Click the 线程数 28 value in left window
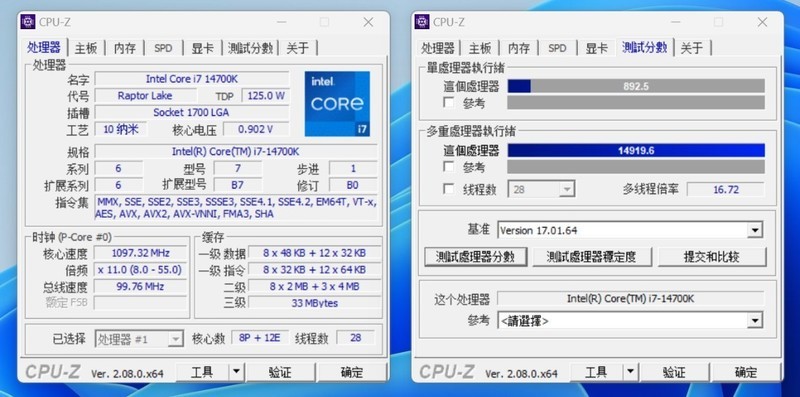Image resolution: width=800 pixels, height=397 pixels. click(356, 338)
